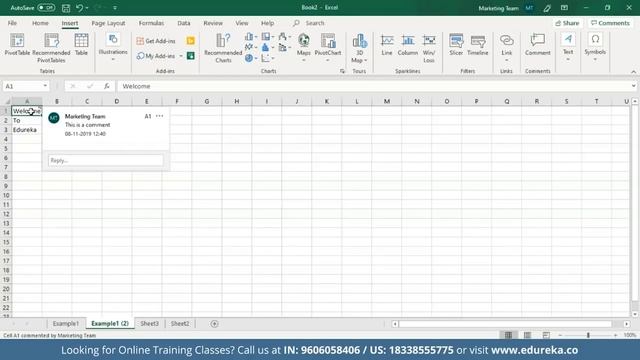Select column H header
Viewport: 640px width, 360px height.
(x=237, y=101)
